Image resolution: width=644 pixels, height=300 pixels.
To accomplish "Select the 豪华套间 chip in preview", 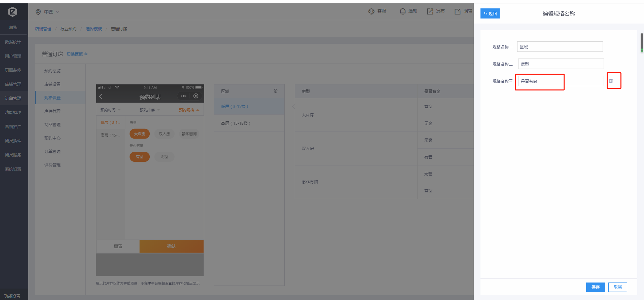I will (x=189, y=134).
